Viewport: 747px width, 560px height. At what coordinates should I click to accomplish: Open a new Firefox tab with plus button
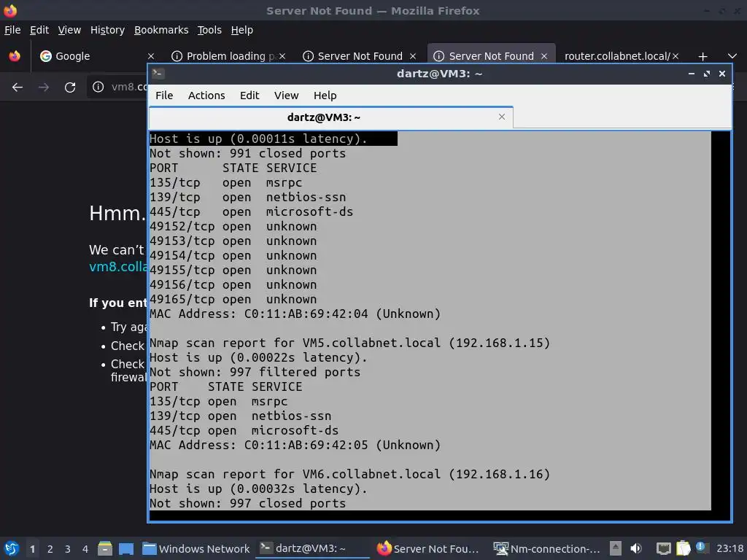703,56
